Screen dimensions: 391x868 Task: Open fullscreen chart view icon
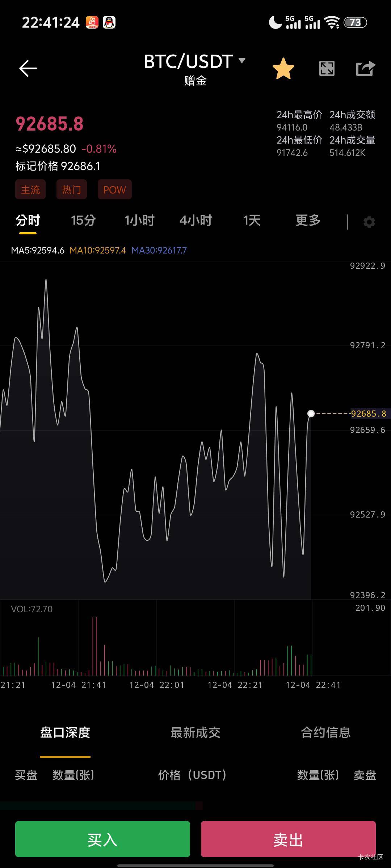[x=327, y=68]
